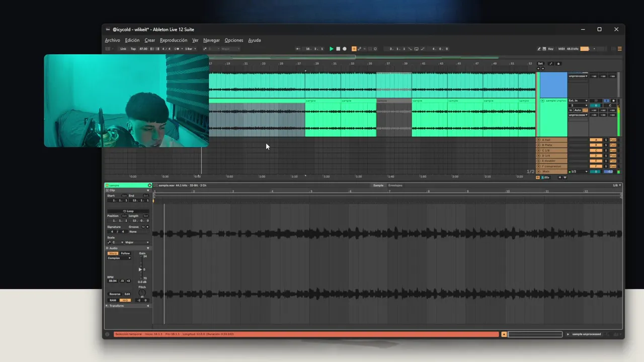Toggle the orange Automation Arm icon
Viewport: 644px width, 362px height.
pyautogui.click(x=354, y=49)
